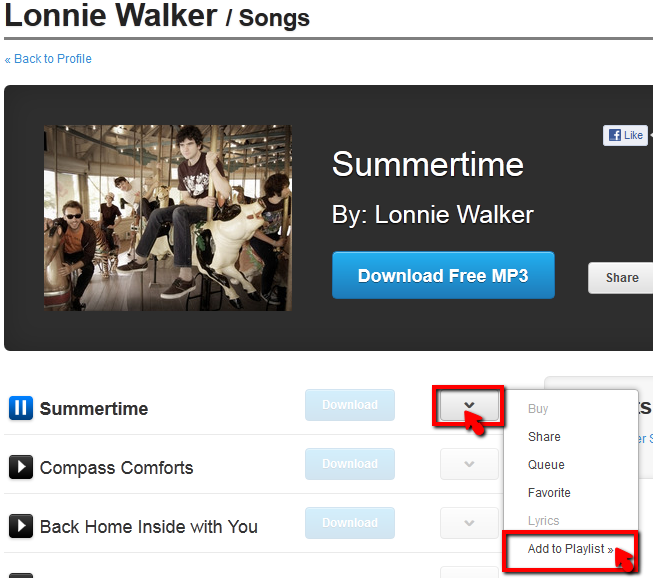Play Back Home Inside with You

tap(20, 526)
